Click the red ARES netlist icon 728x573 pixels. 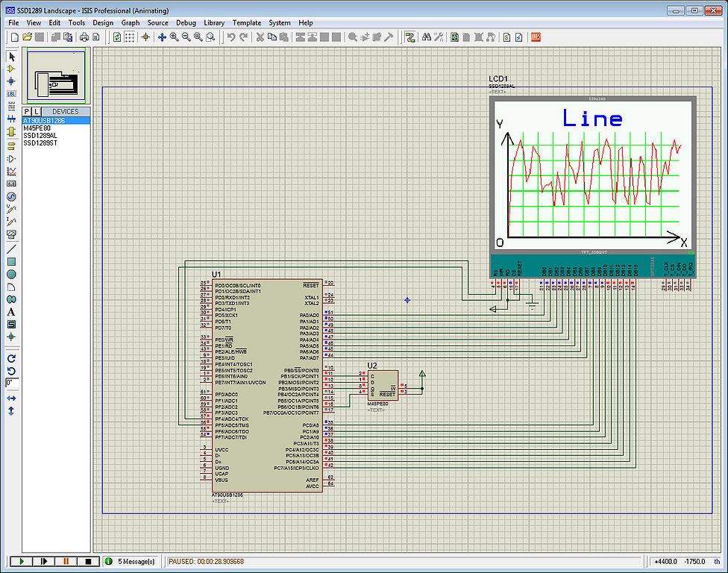pos(536,37)
